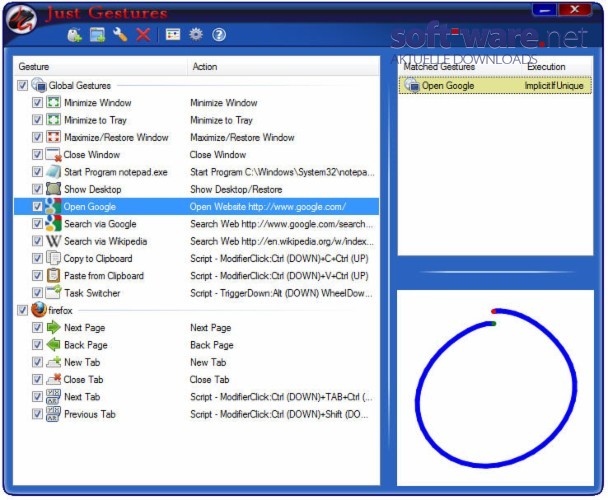608x500 pixels.
Task: Click the red X delete gesture icon
Action: click(x=143, y=35)
